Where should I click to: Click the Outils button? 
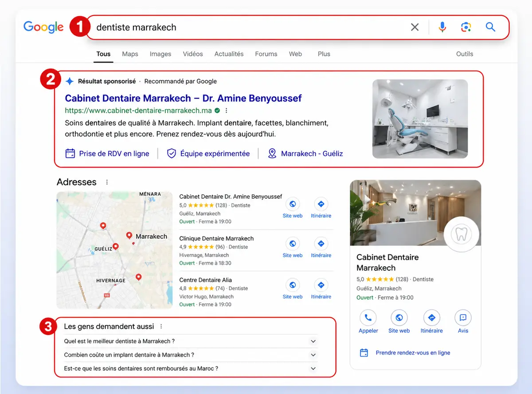click(x=465, y=54)
